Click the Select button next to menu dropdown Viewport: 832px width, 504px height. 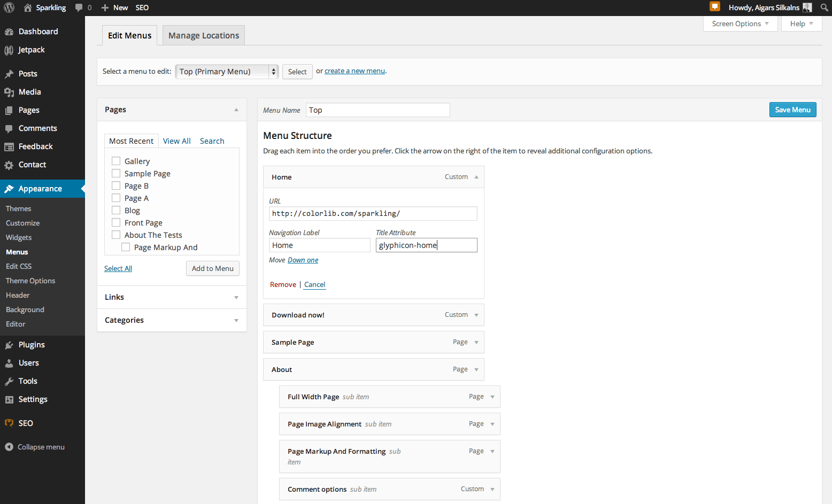pos(297,72)
